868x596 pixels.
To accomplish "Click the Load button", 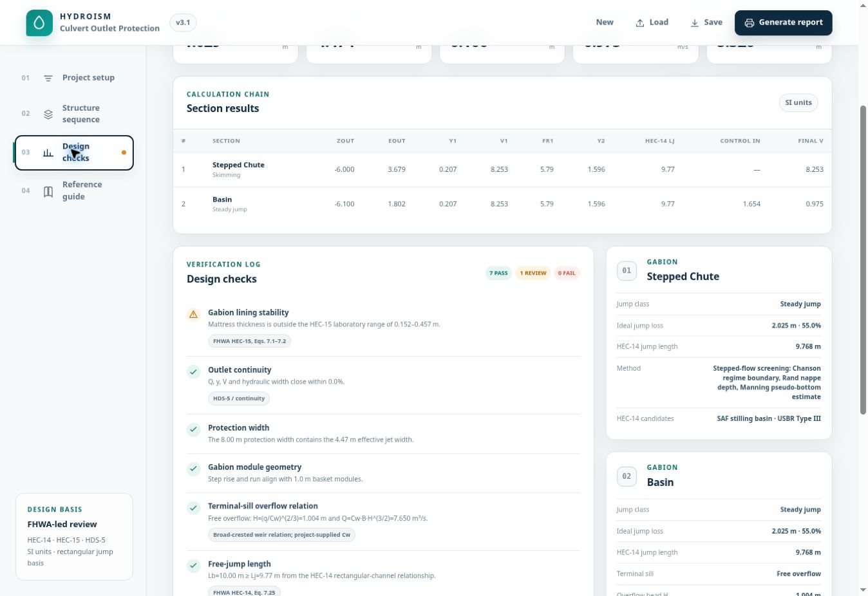I will pos(652,23).
